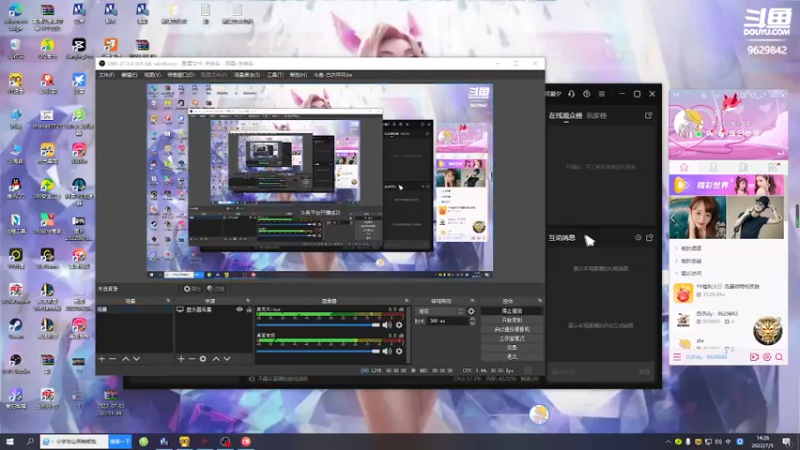The width and height of the screenshot is (800, 450).
Task: Open the OBS Docks menu (停靠窗口)
Action: tap(181, 75)
